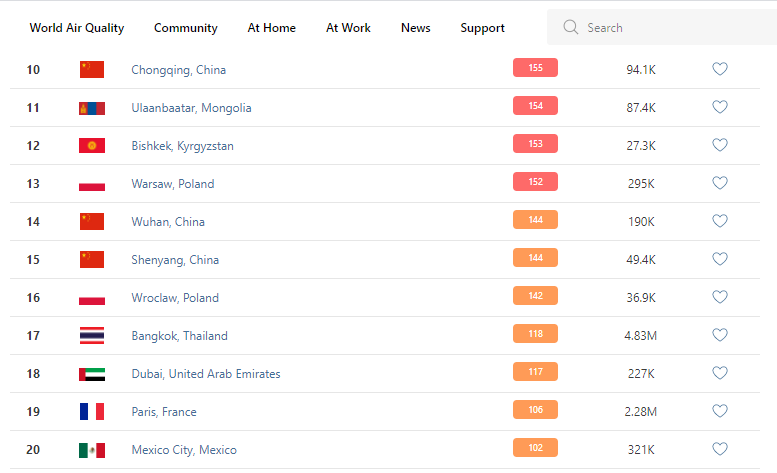Viewport: 777px width, 473px height.
Task: Open the Wuhan, China city link
Action: pos(168,222)
